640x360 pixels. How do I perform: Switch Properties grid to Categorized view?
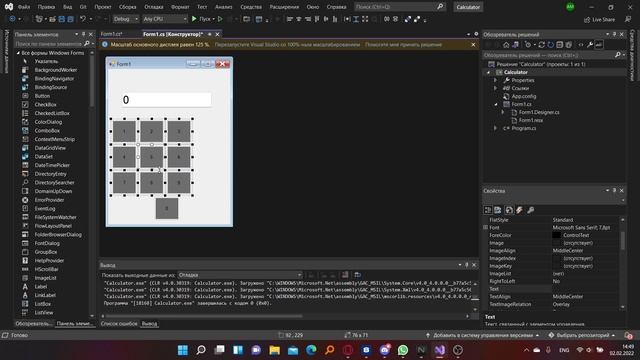(x=488, y=210)
